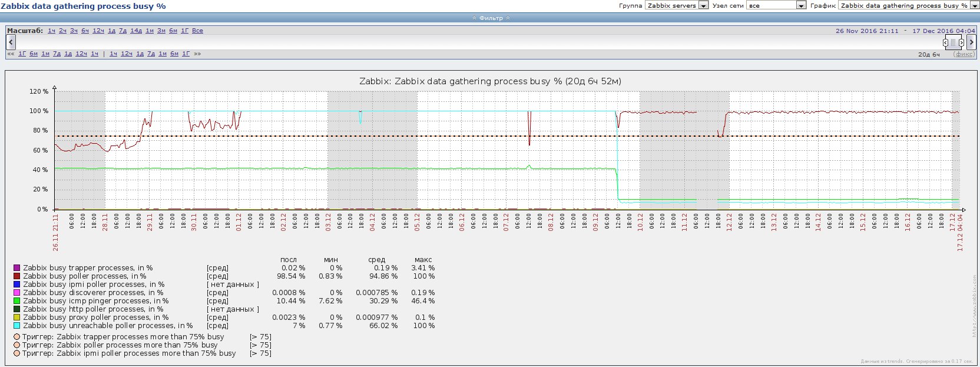980x367 pixels.
Task: Set zoom to 7д in the Масштаб row
Action: point(122,31)
